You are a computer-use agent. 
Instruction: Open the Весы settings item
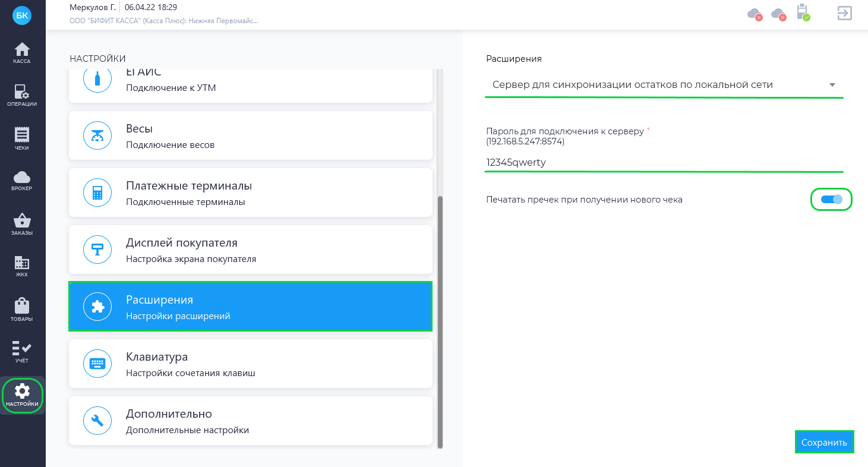tap(250, 135)
